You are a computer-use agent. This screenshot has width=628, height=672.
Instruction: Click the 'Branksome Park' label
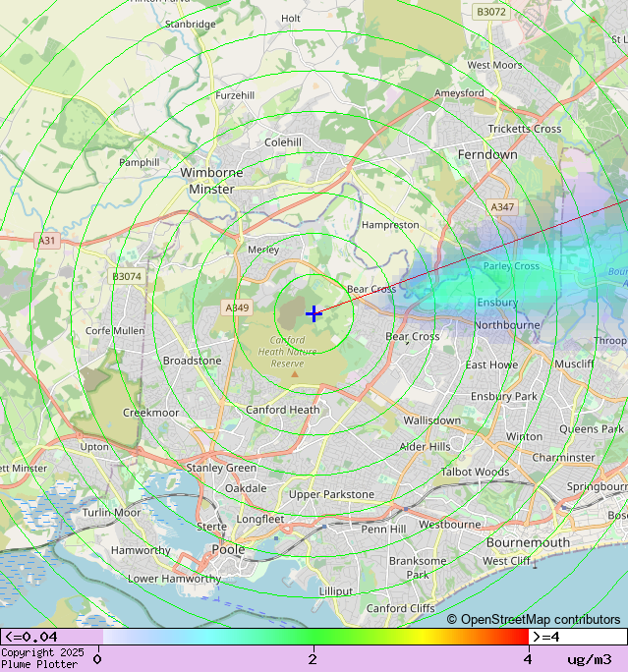pos(418,568)
